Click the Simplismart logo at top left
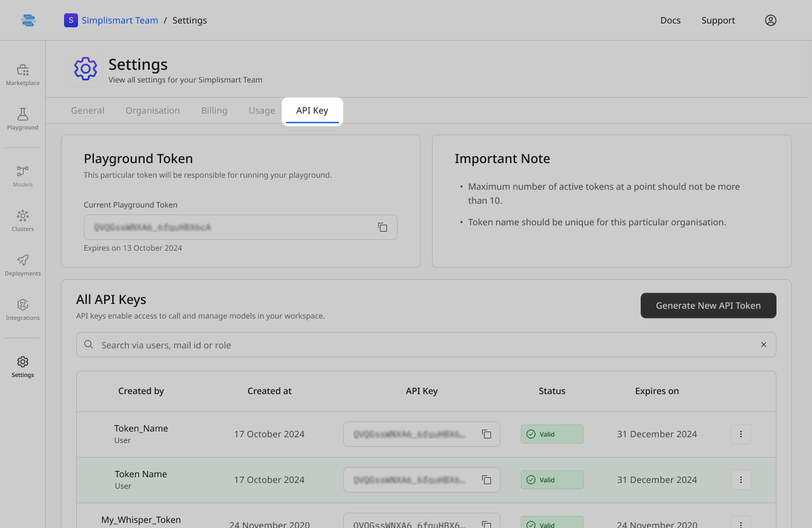This screenshot has height=528, width=812. coord(29,20)
